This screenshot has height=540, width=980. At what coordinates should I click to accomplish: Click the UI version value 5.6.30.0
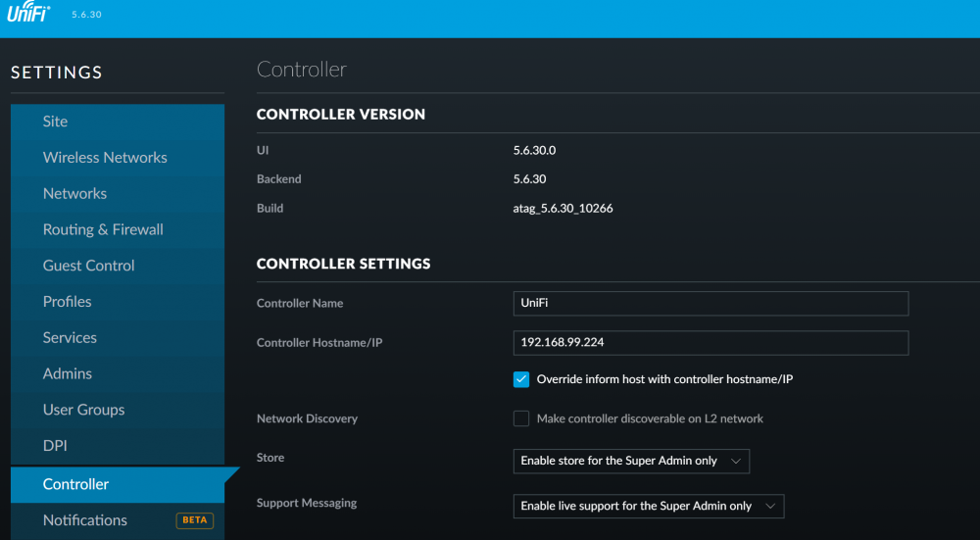point(534,150)
